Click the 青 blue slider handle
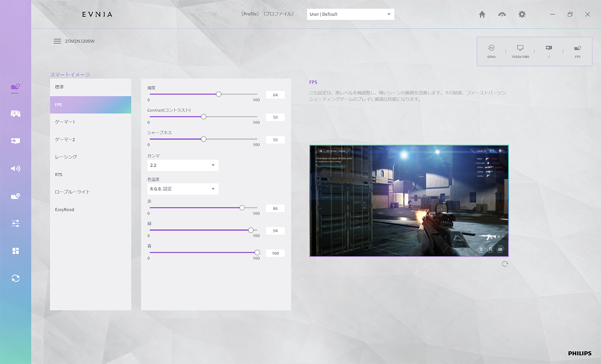The width and height of the screenshot is (601, 364). [x=257, y=252]
